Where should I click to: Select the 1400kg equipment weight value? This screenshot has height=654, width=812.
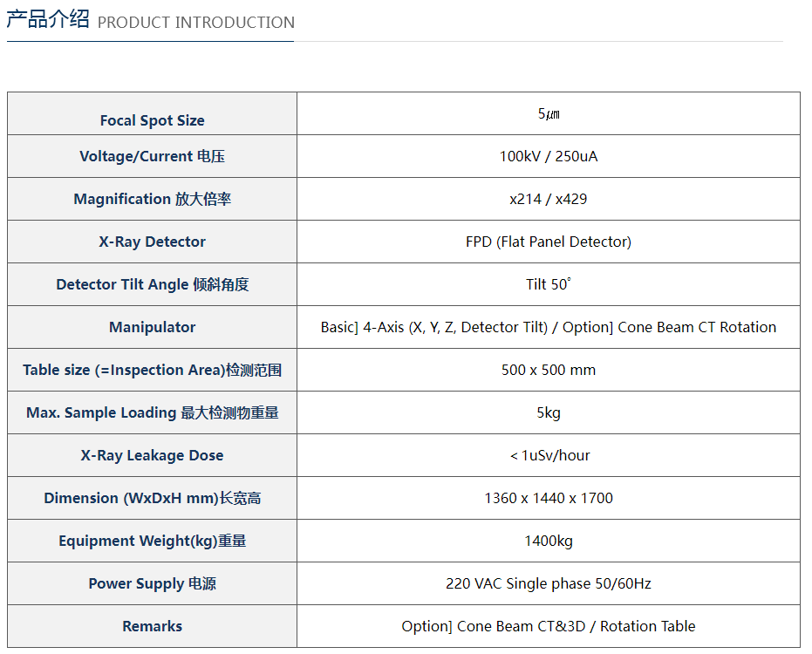548,542
